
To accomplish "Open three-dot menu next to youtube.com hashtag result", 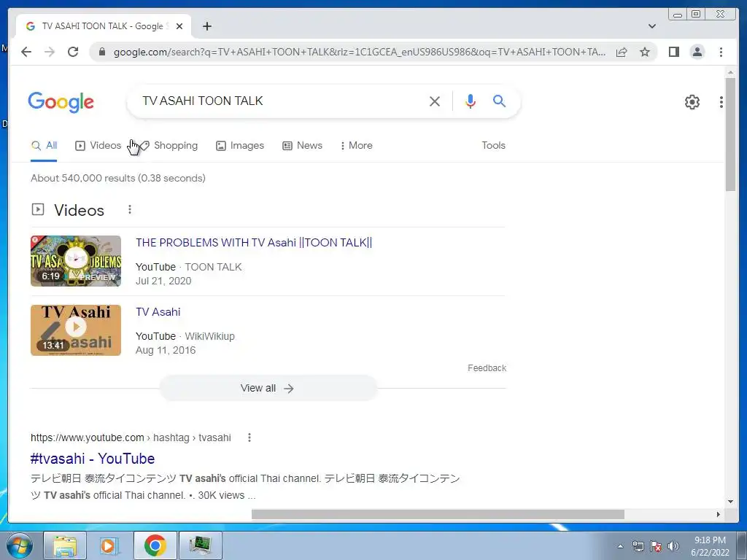I will (249, 437).
